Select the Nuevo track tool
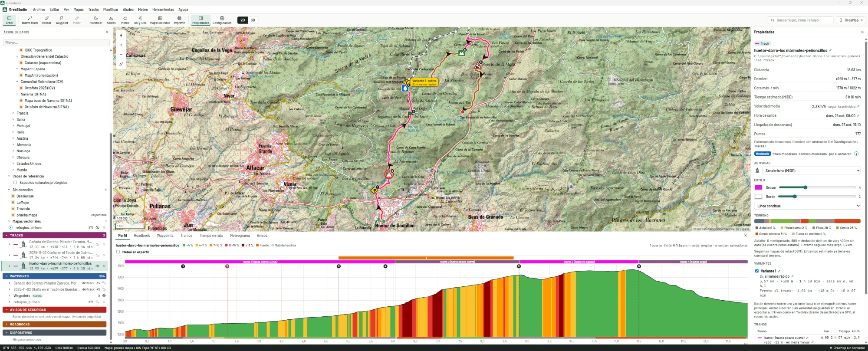The image size is (868, 351). click(x=30, y=20)
